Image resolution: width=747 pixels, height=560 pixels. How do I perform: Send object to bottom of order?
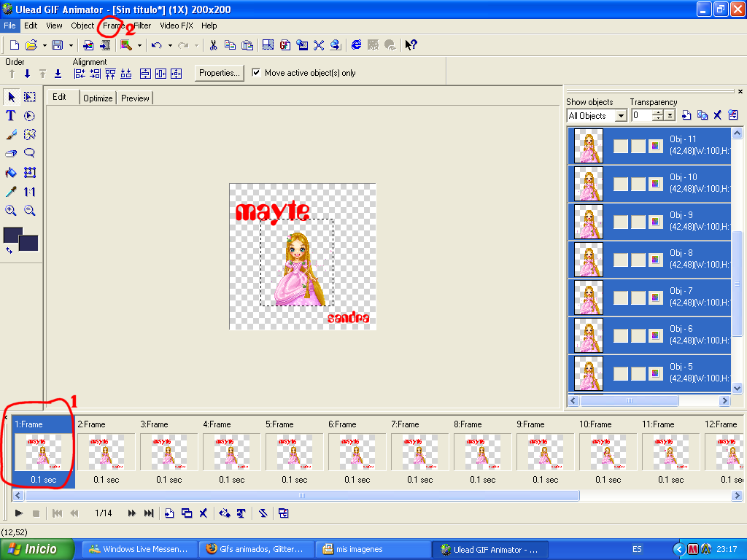click(x=58, y=74)
